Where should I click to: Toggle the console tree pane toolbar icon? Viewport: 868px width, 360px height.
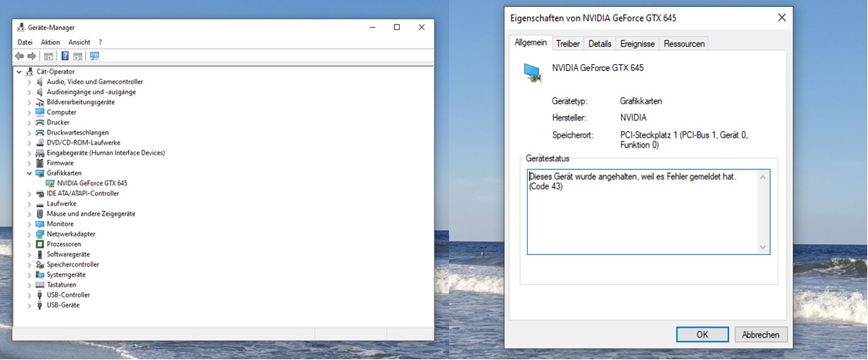[x=49, y=56]
